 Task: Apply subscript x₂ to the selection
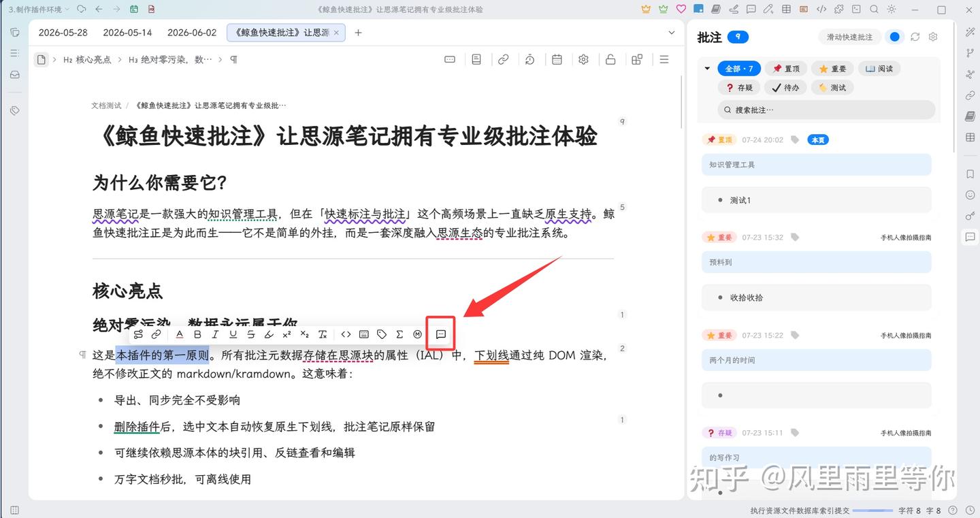(x=304, y=334)
